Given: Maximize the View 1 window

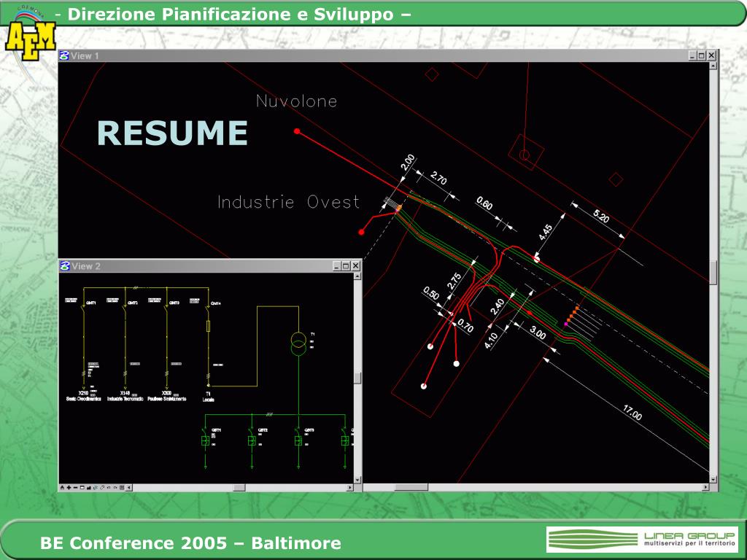Looking at the screenshot, I should (x=702, y=55).
